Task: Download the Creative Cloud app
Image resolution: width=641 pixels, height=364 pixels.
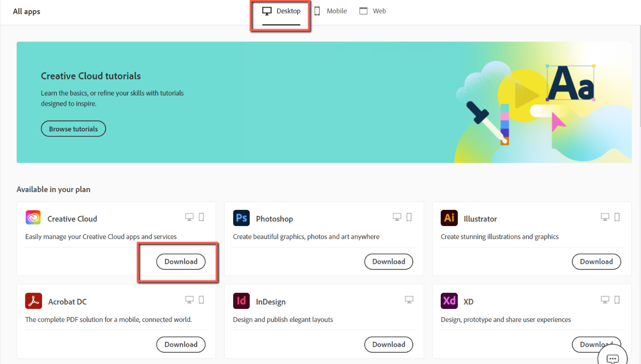Action: tap(181, 261)
